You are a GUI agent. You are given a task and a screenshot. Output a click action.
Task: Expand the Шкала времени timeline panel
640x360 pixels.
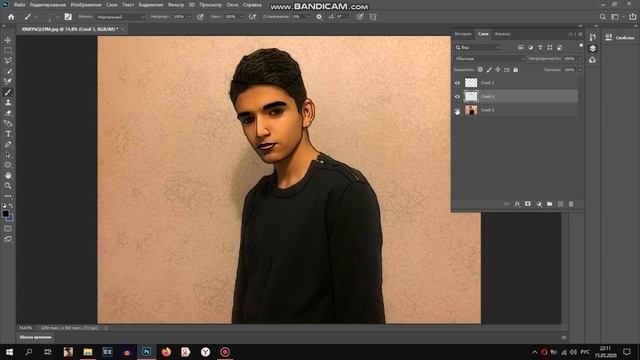coord(36,337)
